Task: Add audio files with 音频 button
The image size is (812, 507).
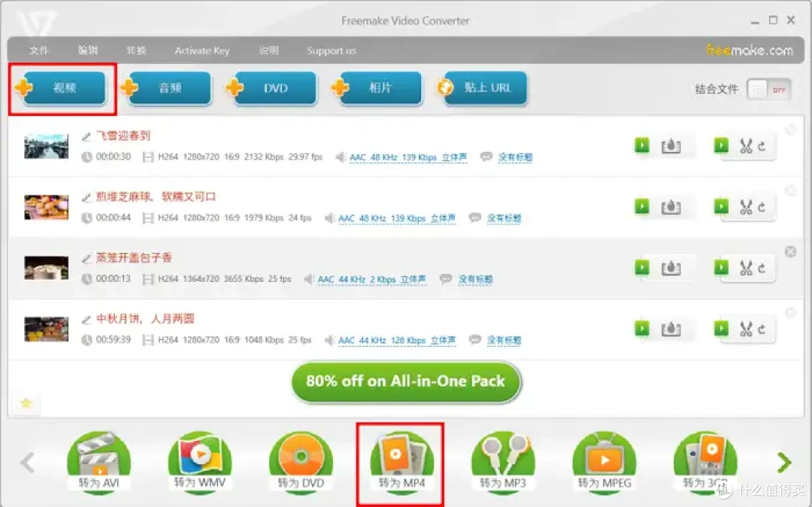Action: tap(167, 88)
